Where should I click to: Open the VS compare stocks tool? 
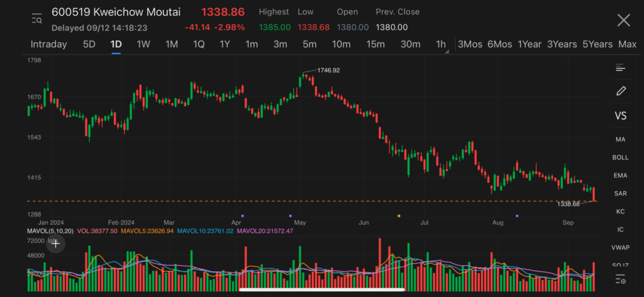pyautogui.click(x=621, y=116)
